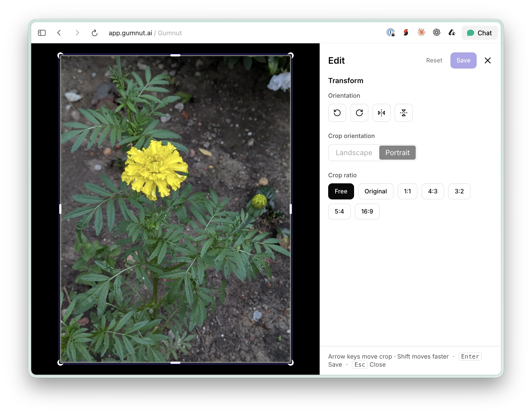
Task: Pick the 3:2 crop ratio
Action: pyautogui.click(x=459, y=191)
